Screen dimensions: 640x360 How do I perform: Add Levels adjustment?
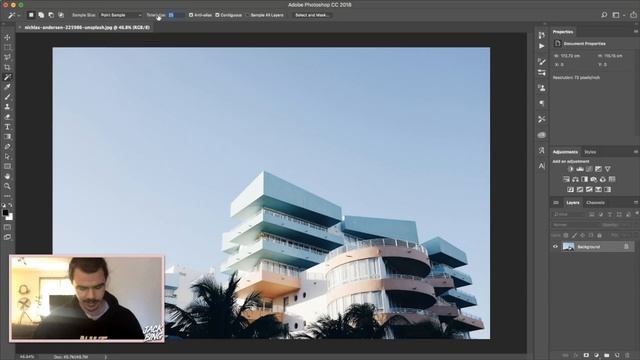(580, 169)
